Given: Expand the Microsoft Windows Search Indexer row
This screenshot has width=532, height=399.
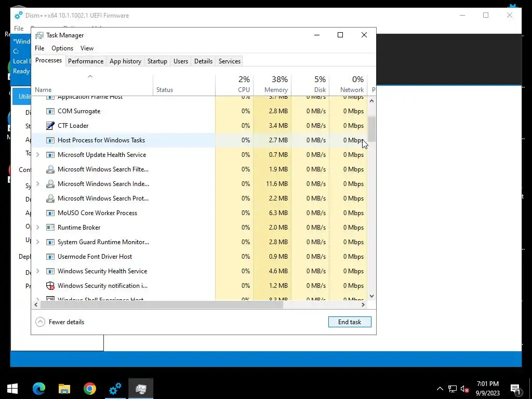Looking at the screenshot, I should (x=37, y=184).
